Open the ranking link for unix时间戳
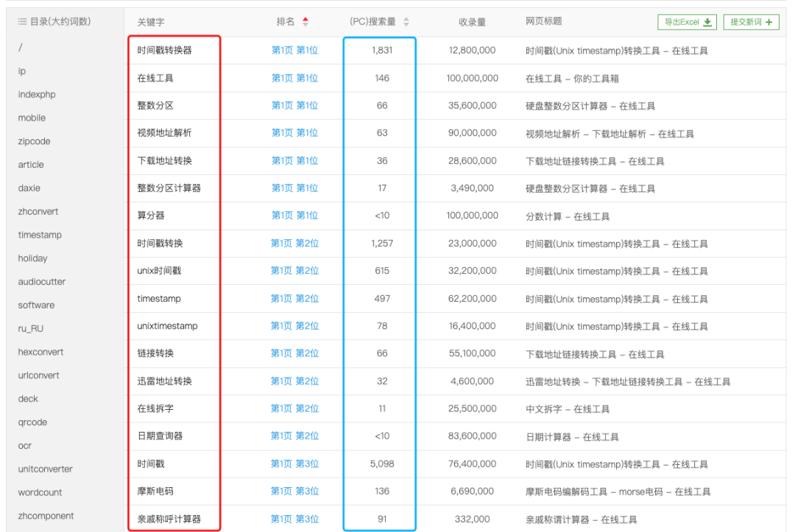Image resolution: width=795 pixels, height=532 pixels. pos(295,271)
